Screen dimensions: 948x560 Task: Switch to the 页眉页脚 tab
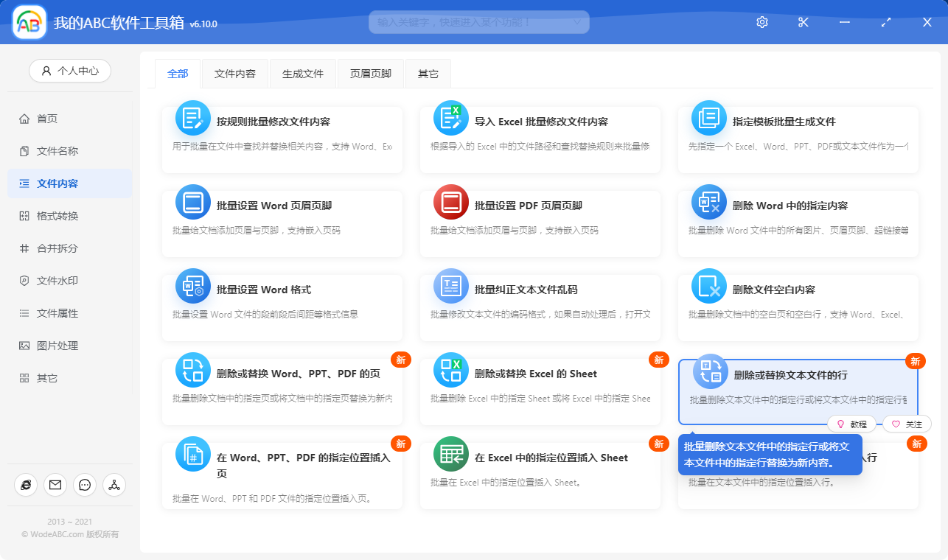tap(371, 74)
